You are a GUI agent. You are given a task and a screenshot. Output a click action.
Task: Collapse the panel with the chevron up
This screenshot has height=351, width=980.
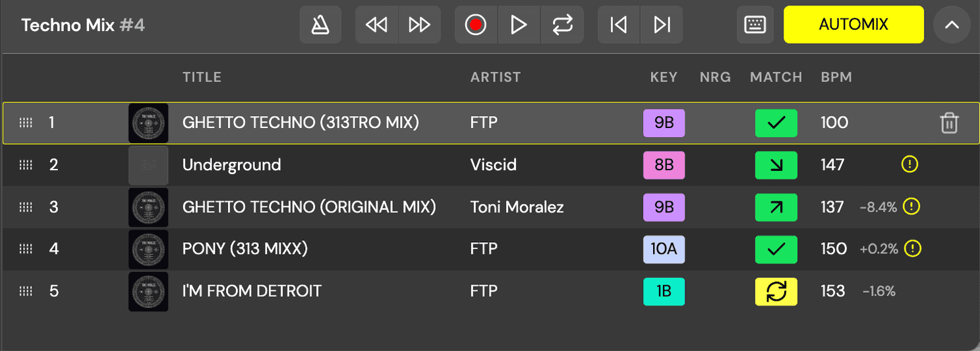point(952,25)
